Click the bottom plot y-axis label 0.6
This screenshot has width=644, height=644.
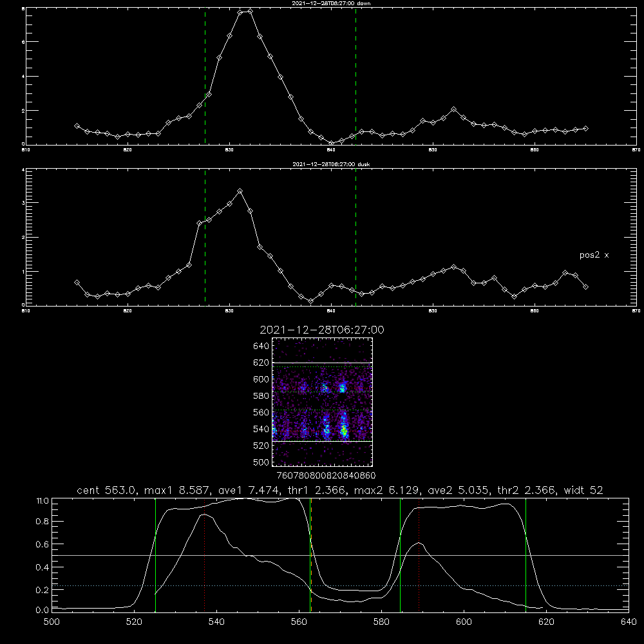coord(43,544)
